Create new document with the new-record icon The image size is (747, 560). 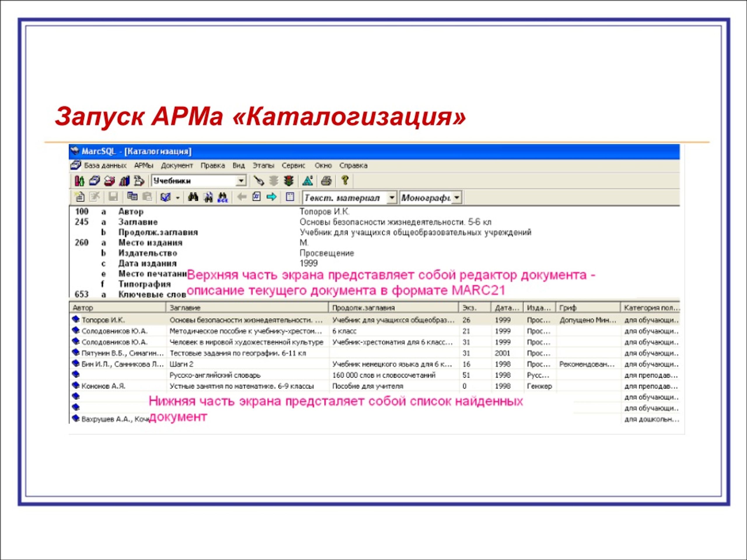click(79, 197)
